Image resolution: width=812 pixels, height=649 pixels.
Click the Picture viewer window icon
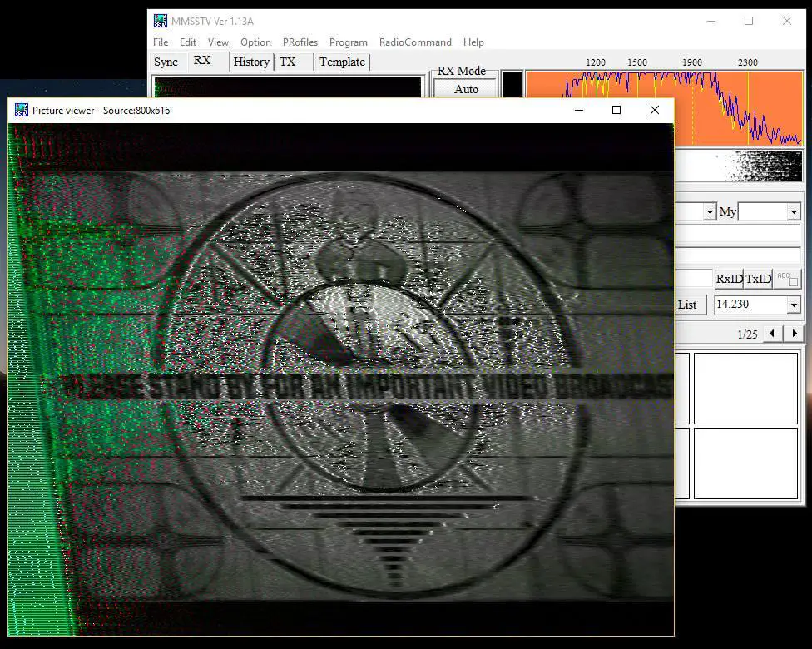tap(22, 110)
